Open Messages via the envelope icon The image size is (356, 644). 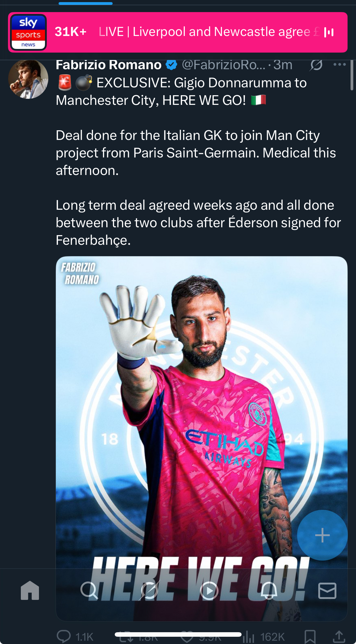[x=327, y=590]
